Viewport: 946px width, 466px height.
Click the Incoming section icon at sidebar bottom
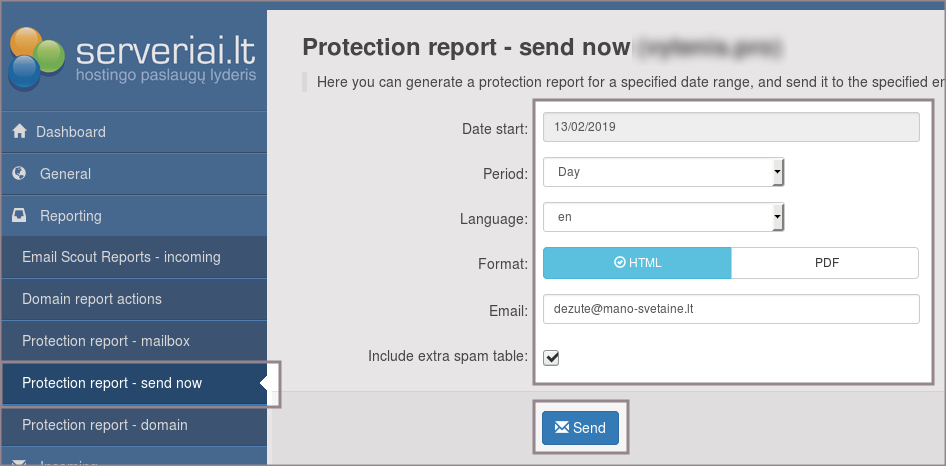coord(19,462)
